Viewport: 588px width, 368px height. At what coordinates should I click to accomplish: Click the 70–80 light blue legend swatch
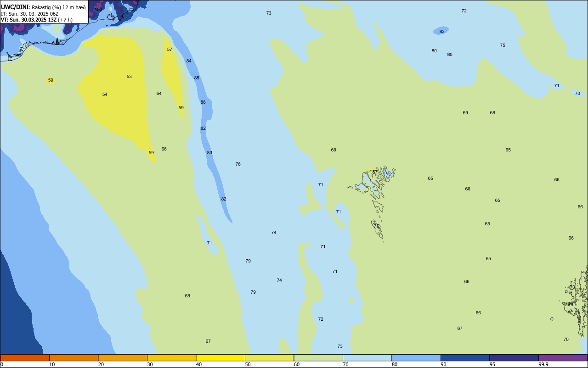(x=367, y=357)
